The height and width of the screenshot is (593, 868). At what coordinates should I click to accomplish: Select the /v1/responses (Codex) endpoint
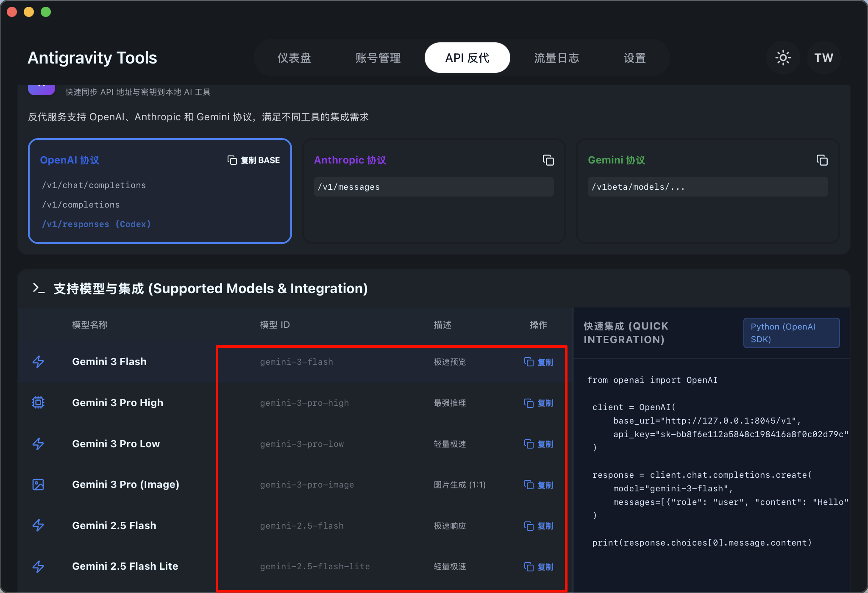[x=96, y=224]
